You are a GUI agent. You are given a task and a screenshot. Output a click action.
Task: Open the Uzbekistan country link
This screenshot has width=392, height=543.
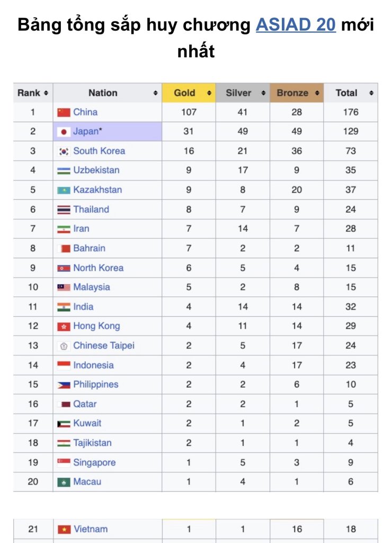click(x=96, y=170)
